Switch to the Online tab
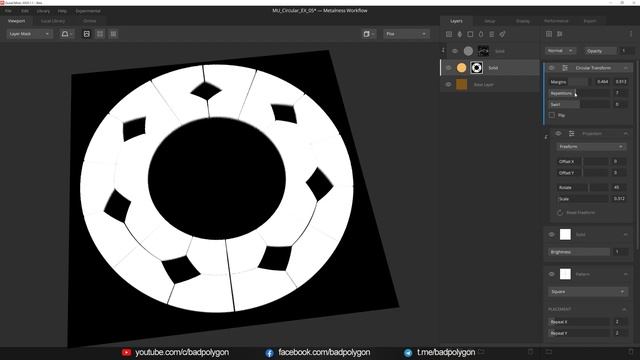Screen dimensions: 640x360 click(90, 21)
